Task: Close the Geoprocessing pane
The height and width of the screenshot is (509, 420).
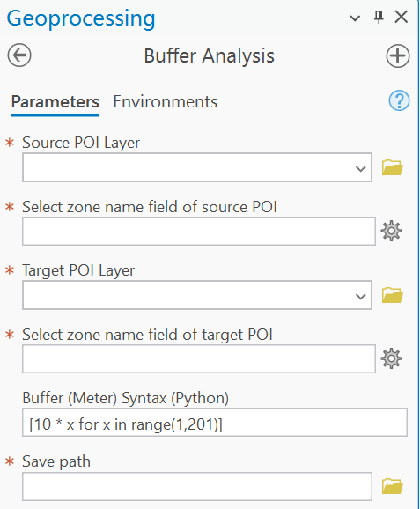Action: [x=402, y=17]
